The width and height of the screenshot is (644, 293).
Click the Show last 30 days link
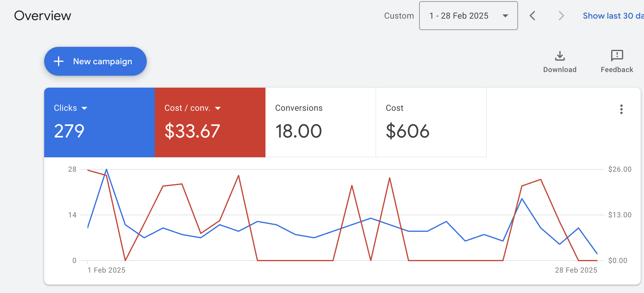click(x=613, y=16)
